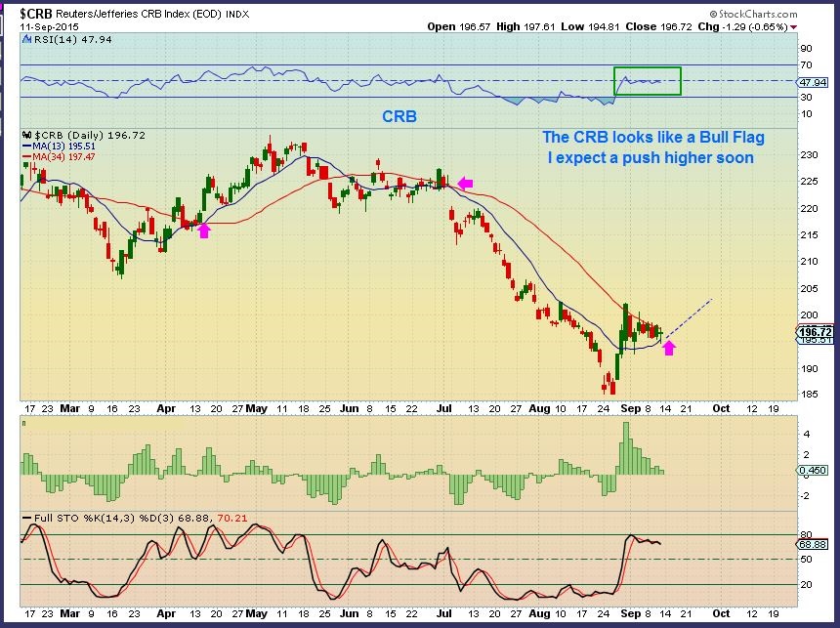Screen dimensions: 840x628
Task: Click the 80 level on the stochastic axis
Action: click(x=806, y=535)
